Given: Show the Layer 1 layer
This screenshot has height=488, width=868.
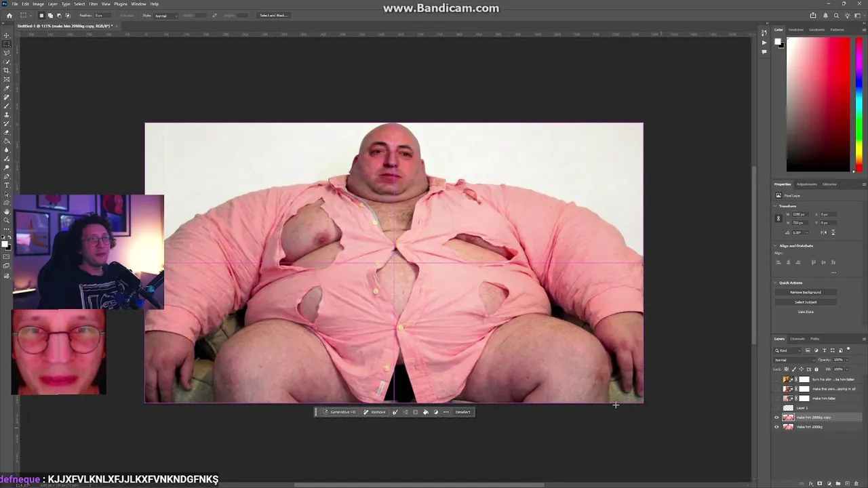Looking at the screenshot, I should (x=776, y=408).
